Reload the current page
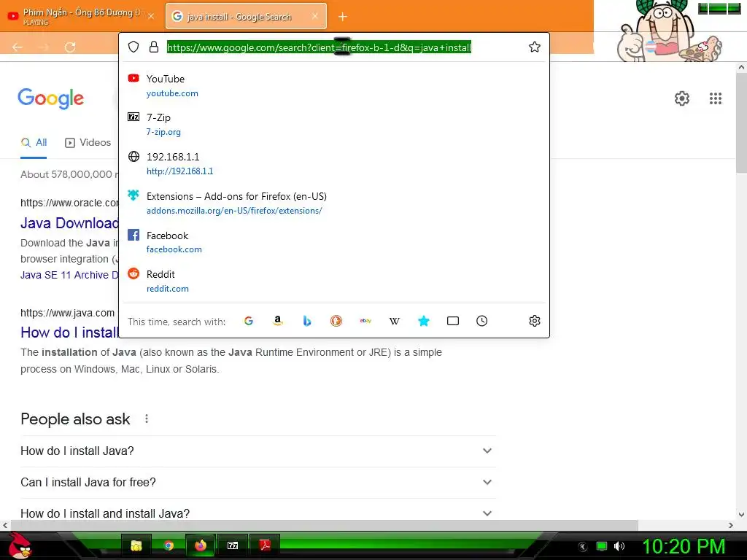This screenshot has height=560, width=747. pos(70,47)
